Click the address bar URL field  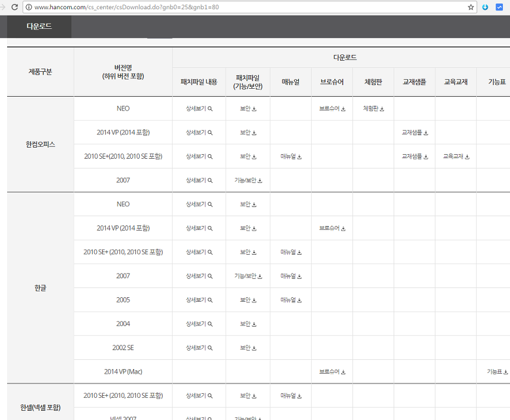point(250,7)
